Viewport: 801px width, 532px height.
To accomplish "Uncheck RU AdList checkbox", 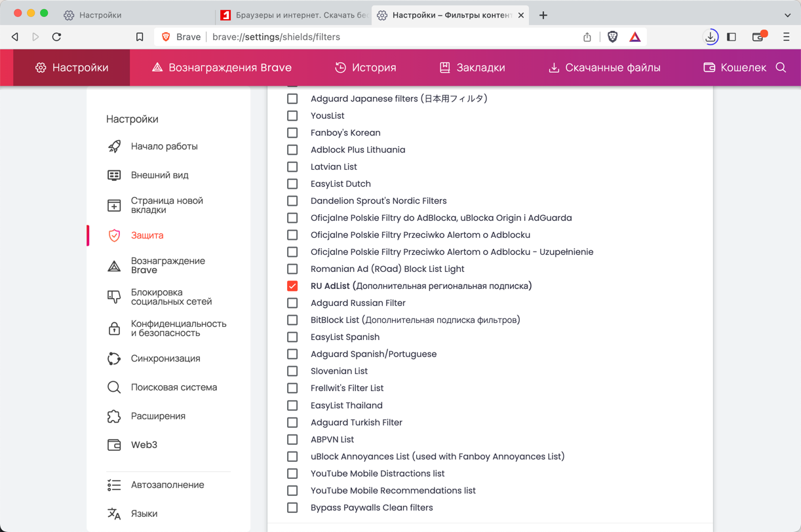I will (292, 286).
